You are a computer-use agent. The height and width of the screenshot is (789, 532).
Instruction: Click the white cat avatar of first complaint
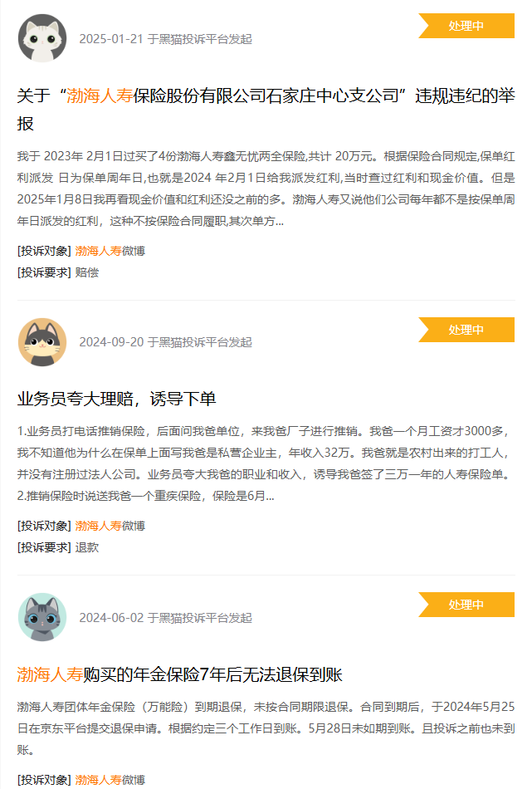42,38
